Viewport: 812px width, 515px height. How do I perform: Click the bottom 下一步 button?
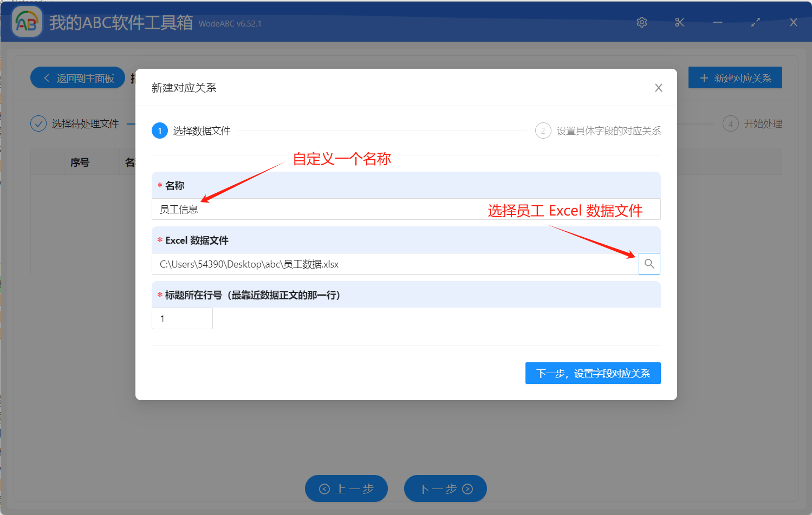pyautogui.click(x=445, y=488)
